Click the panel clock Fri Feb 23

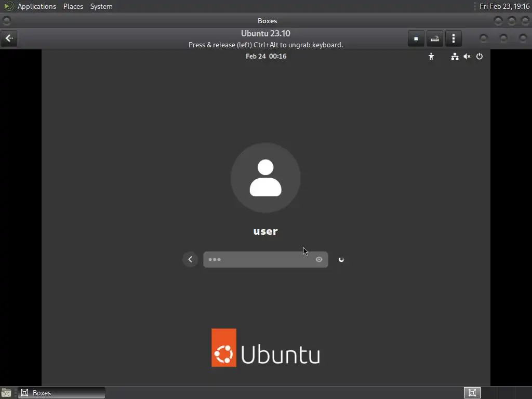click(x=504, y=6)
